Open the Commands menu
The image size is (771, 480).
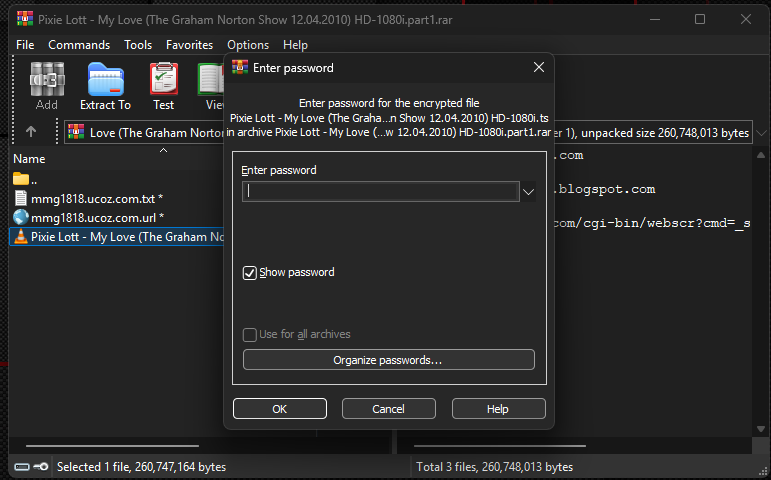79,45
